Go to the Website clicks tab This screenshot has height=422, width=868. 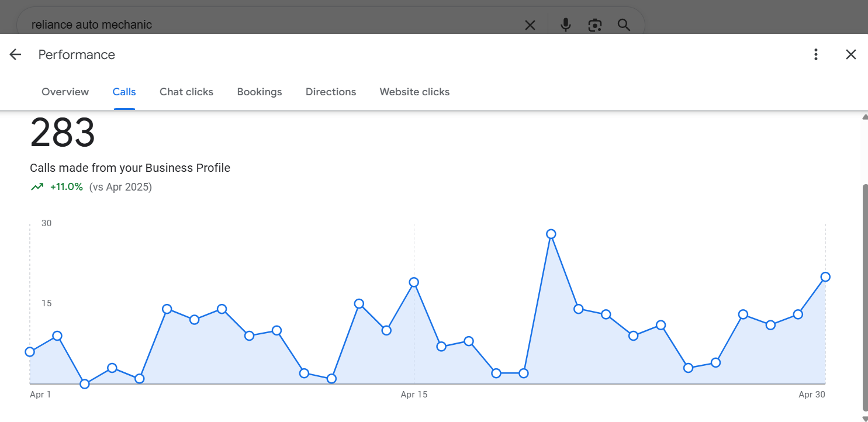click(414, 92)
